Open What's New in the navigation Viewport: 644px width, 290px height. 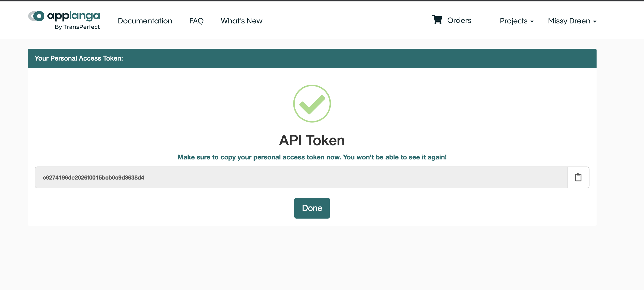pyautogui.click(x=241, y=21)
